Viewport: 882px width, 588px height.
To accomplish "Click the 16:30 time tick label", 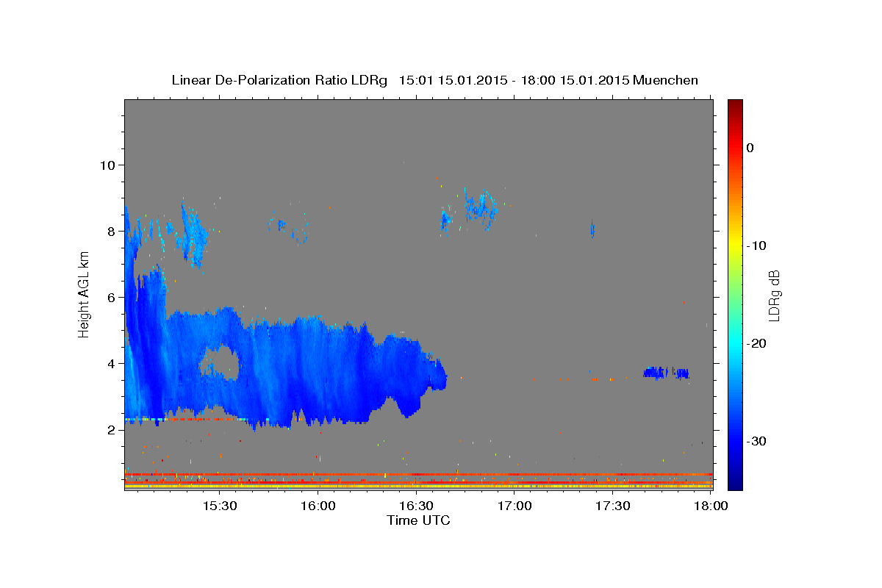I will (417, 506).
